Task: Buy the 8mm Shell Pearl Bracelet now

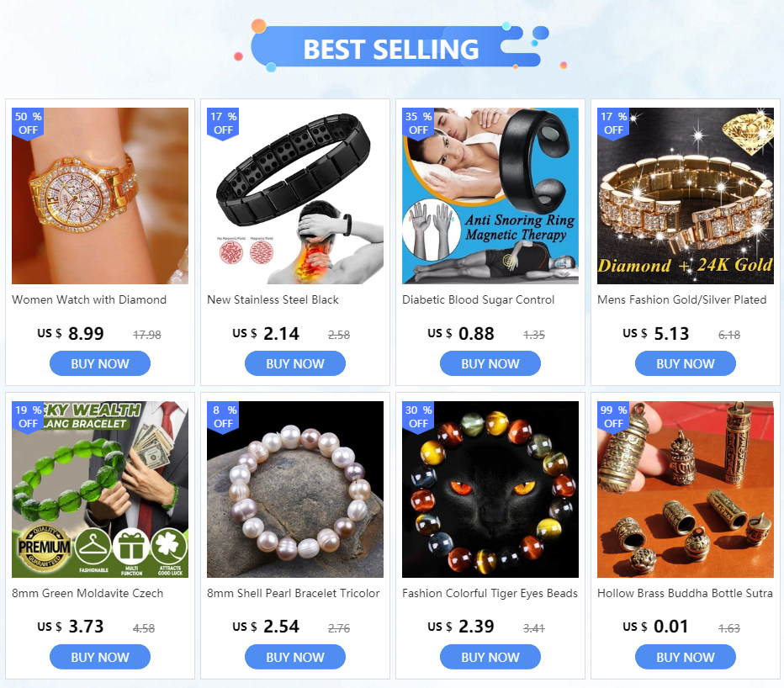Action: click(x=295, y=657)
